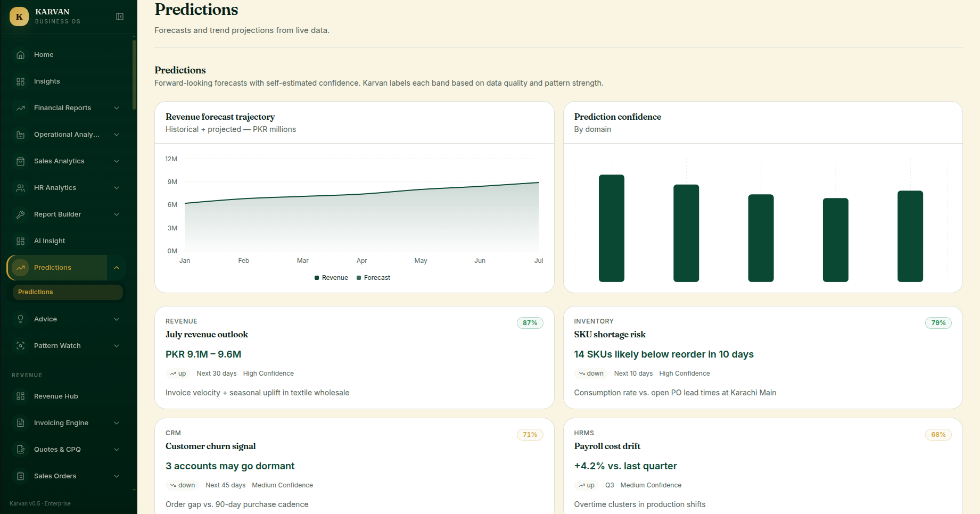Open the Report Builder wrench icon
Screen dimensions: 980x514
pyautogui.click(x=20, y=214)
